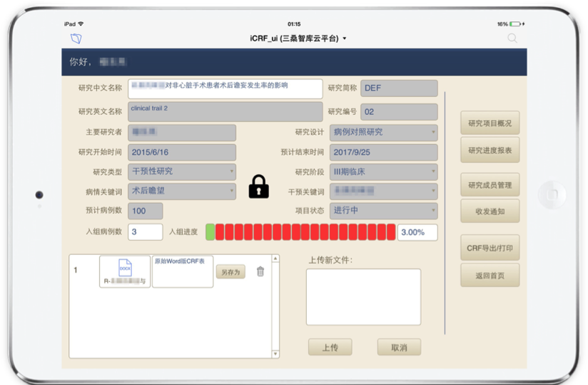Click the 另存为 button
588x385 pixels.
pyautogui.click(x=230, y=271)
